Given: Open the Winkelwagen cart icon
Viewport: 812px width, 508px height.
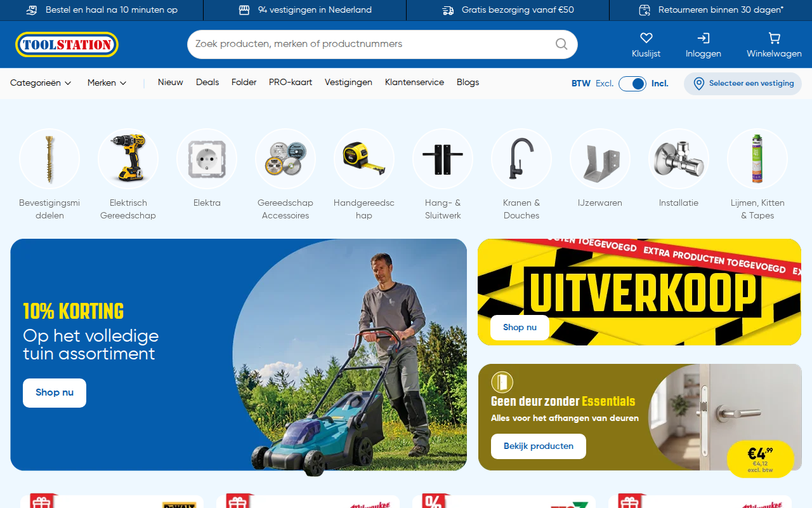Looking at the screenshot, I should (x=774, y=38).
